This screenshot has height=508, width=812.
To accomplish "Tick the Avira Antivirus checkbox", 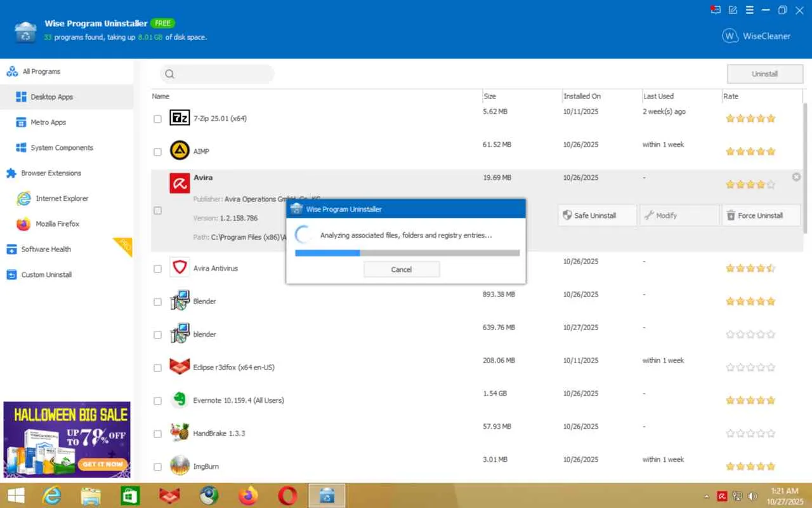I will point(157,269).
